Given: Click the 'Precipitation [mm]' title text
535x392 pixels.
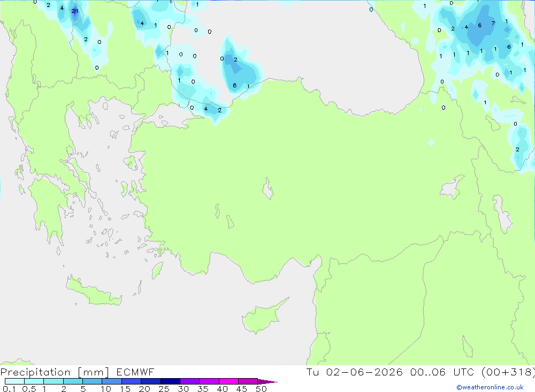Looking at the screenshot, I should pos(55,372).
